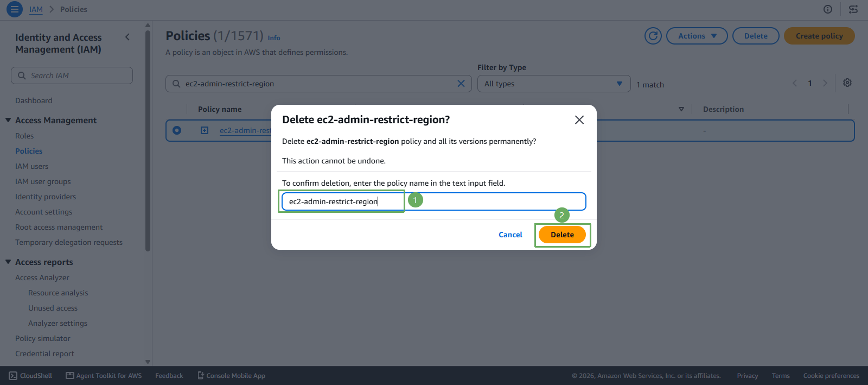Open Account settings

pyautogui.click(x=43, y=212)
